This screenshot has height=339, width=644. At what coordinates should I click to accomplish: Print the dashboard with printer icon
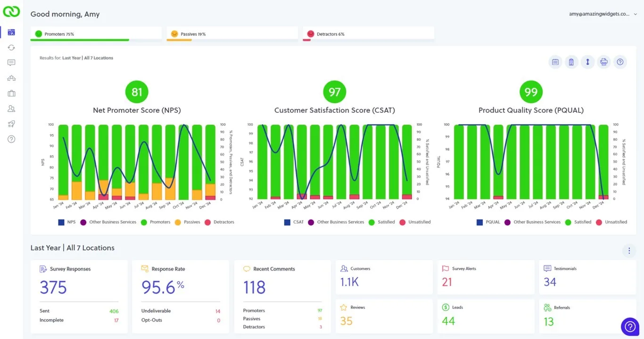(x=603, y=62)
